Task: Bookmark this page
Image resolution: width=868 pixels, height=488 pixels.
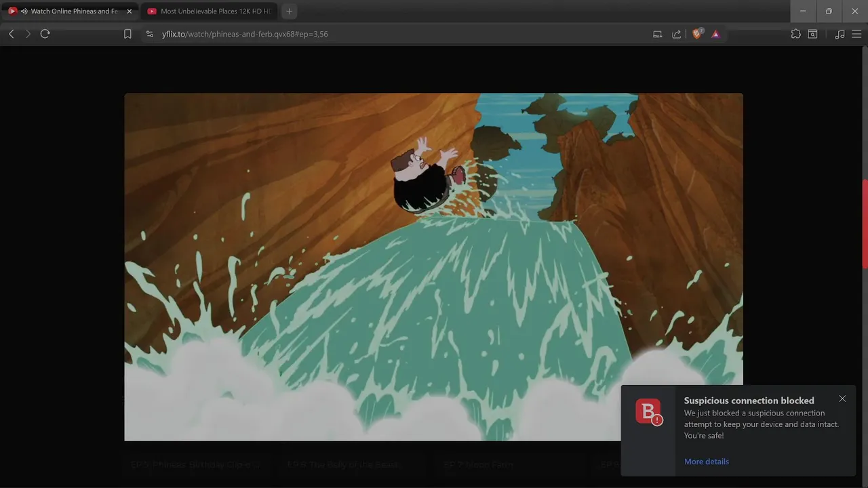Action: [127, 34]
